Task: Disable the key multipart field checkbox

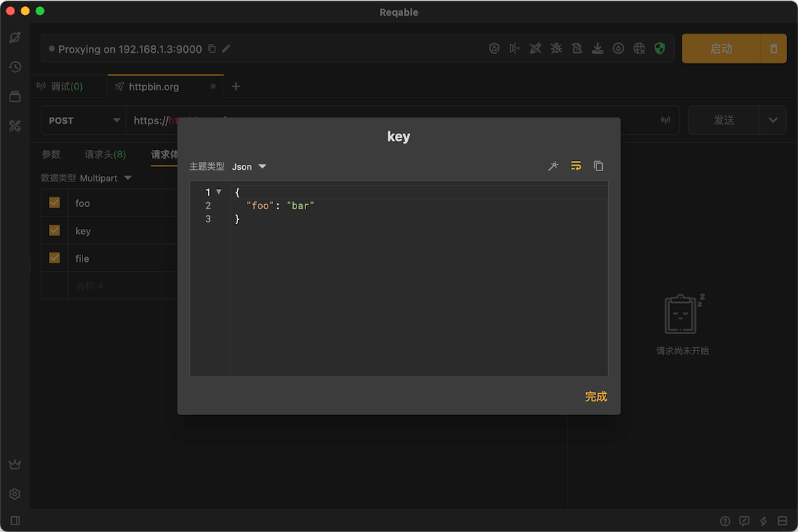Action: [x=54, y=230]
